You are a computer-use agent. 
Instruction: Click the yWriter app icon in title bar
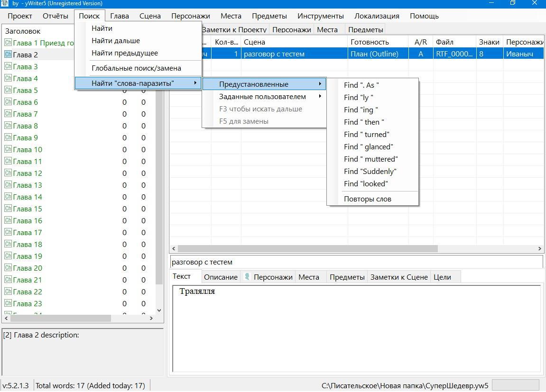tap(4, 3)
